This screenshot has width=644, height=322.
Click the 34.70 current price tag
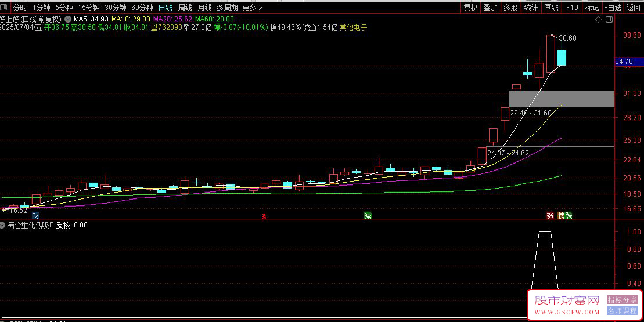[629, 61]
